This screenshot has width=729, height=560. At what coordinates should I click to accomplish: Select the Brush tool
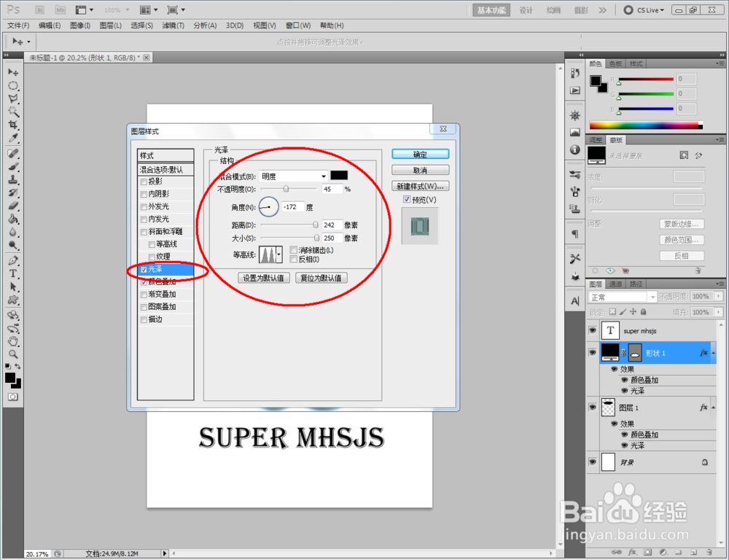click(x=13, y=166)
